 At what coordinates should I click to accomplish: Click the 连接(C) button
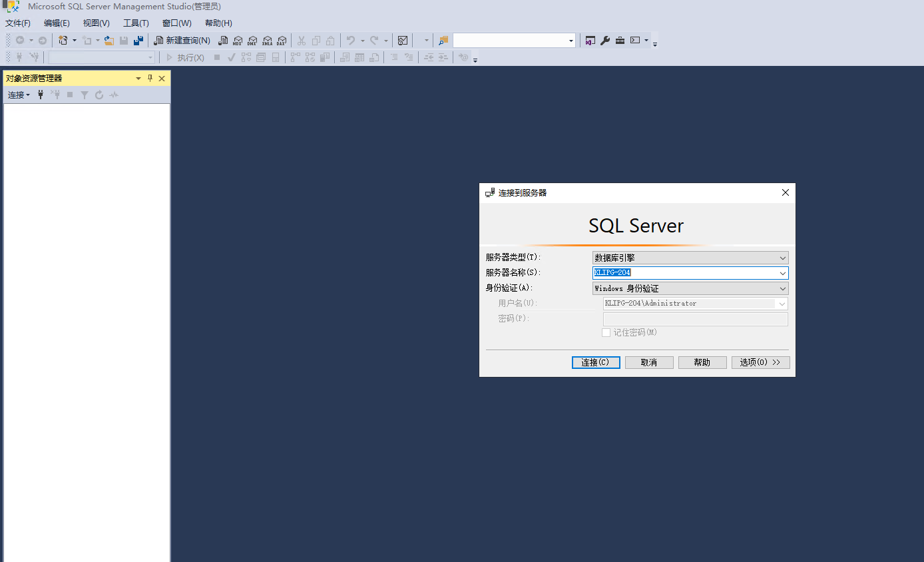click(x=596, y=362)
